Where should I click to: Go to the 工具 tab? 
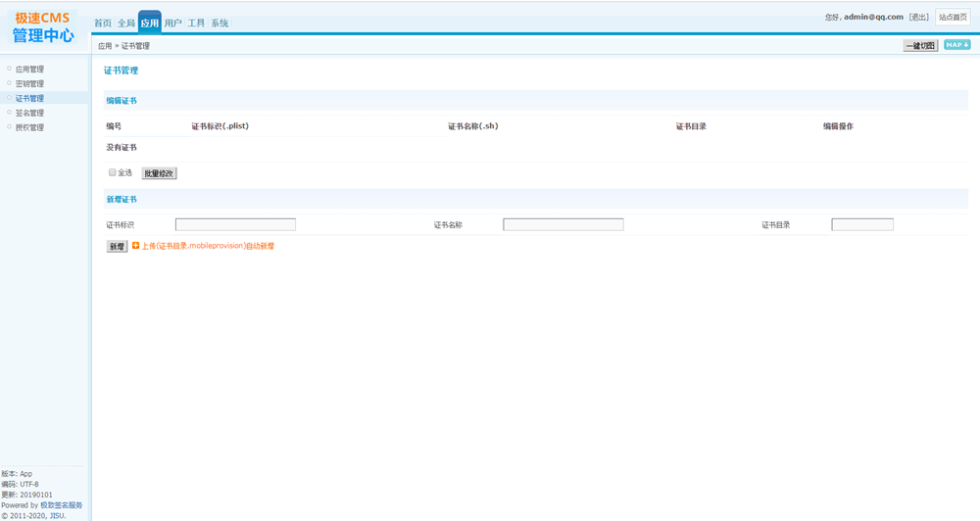pyautogui.click(x=197, y=24)
